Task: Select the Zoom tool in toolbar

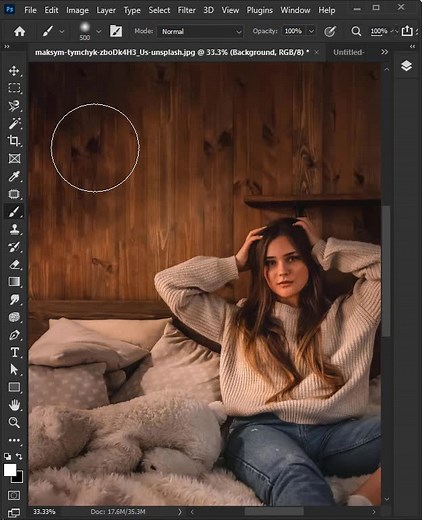Action: 14,422
